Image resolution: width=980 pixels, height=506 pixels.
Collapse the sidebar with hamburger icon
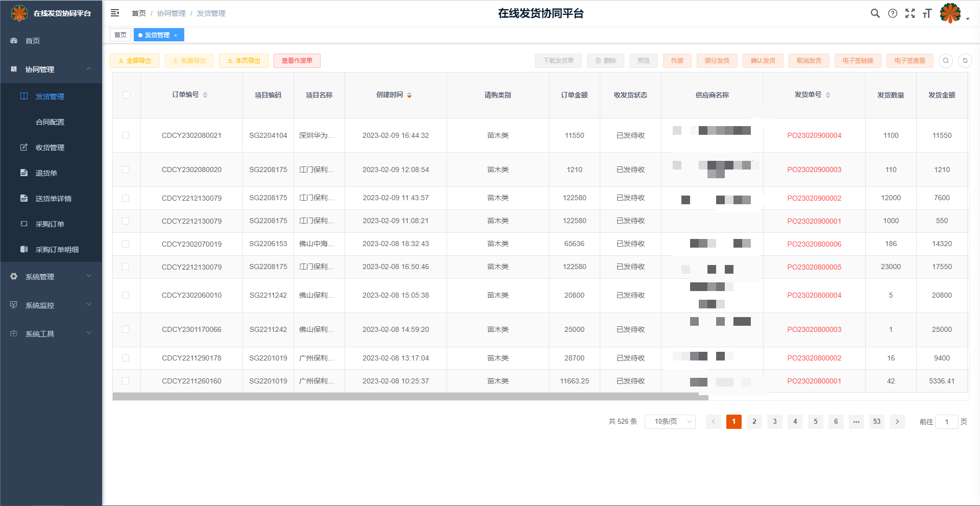pyautogui.click(x=115, y=13)
